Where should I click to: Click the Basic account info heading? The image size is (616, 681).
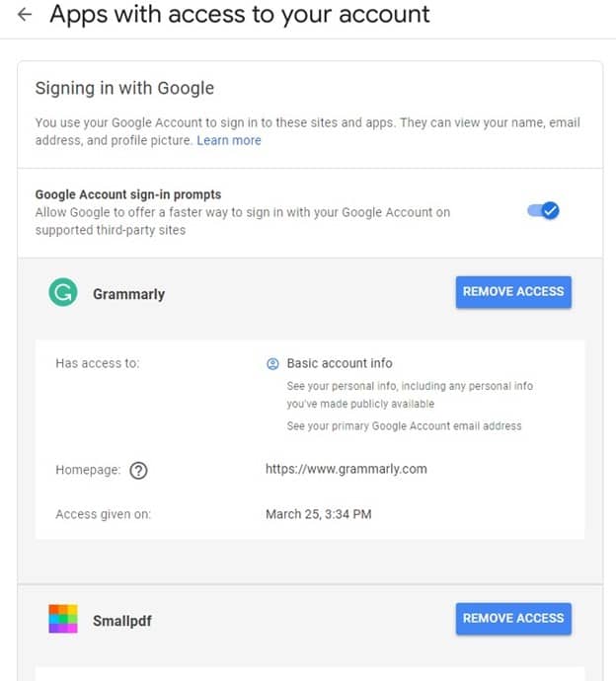click(340, 363)
